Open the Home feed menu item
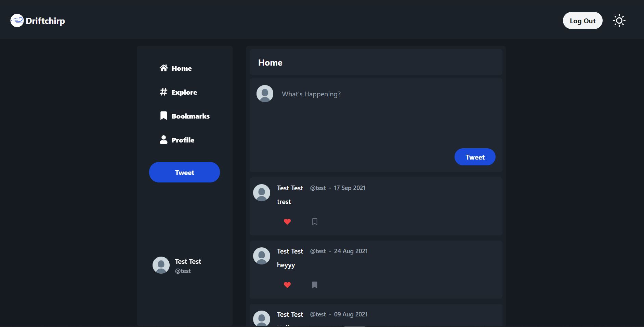Viewport: 644px width, 327px height. [x=181, y=68]
